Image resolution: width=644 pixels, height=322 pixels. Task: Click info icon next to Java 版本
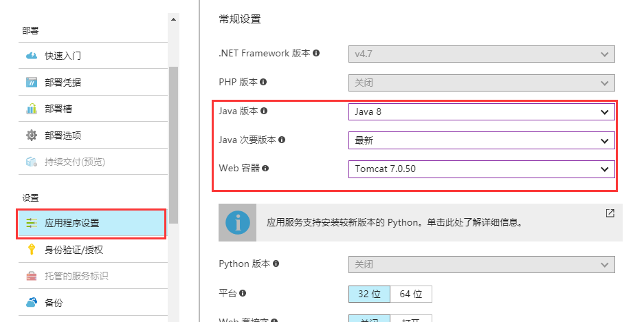264,111
